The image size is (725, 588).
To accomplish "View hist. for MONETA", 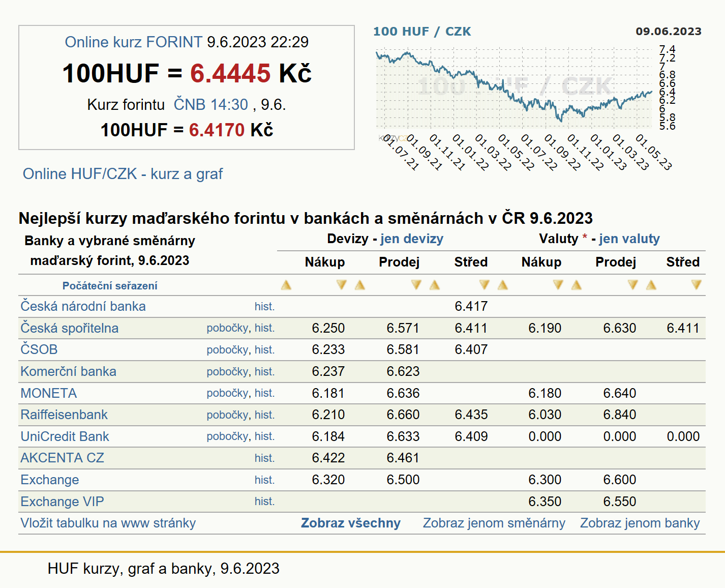I will (264, 393).
